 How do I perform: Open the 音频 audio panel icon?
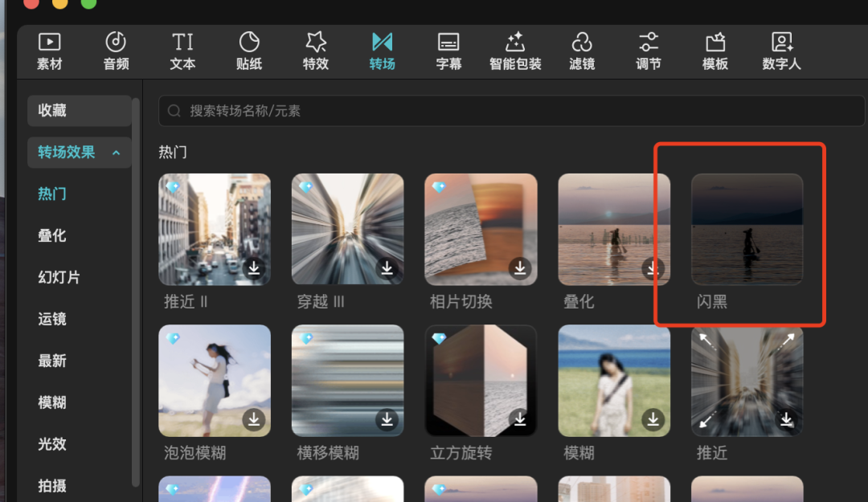click(116, 42)
